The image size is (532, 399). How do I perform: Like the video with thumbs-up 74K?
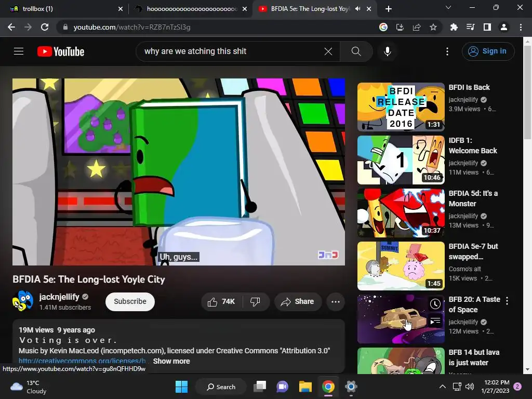click(221, 302)
